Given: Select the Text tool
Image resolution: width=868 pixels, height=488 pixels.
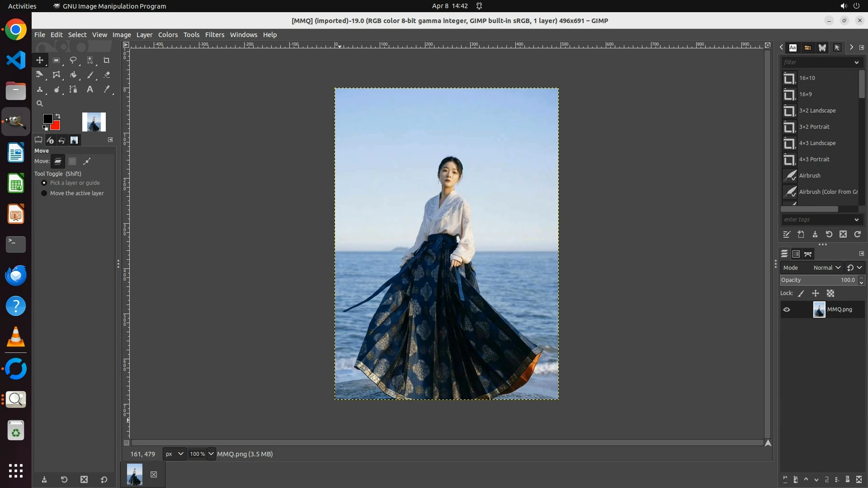Looking at the screenshot, I should (90, 89).
